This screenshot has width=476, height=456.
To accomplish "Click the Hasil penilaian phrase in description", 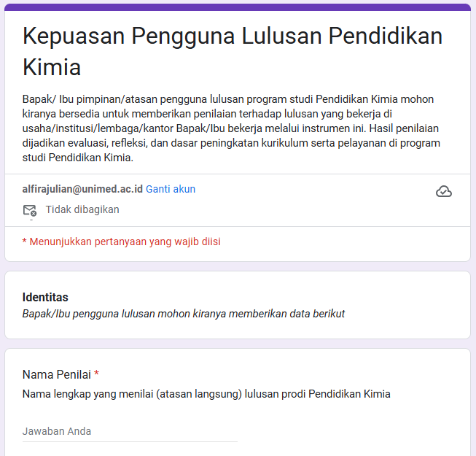I will click(404, 128).
